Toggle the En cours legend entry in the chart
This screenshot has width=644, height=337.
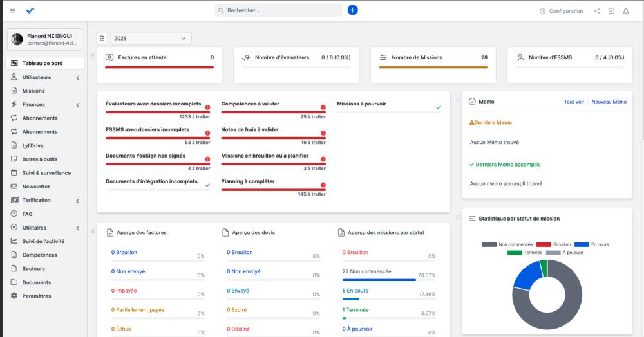pos(591,244)
